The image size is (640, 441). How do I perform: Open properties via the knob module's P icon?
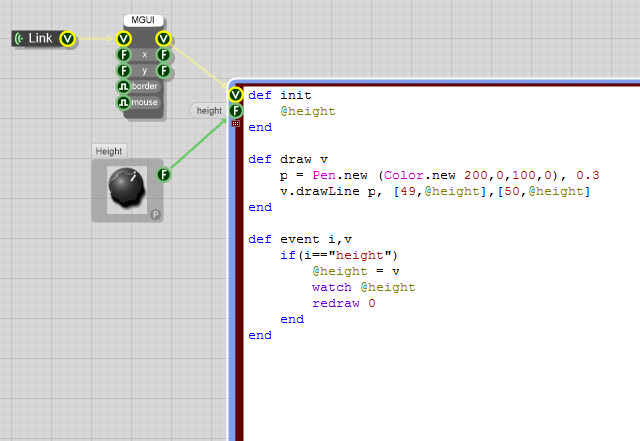[155, 214]
